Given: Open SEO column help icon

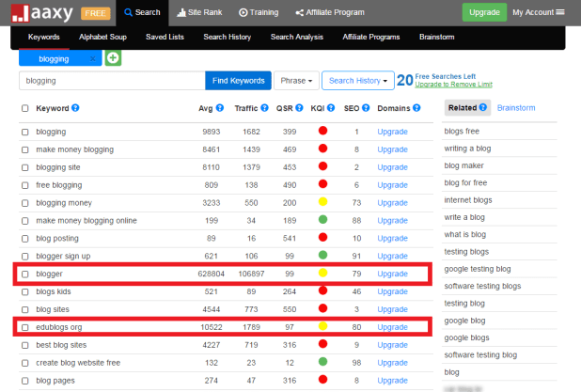Looking at the screenshot, I should tap(366, 108).
